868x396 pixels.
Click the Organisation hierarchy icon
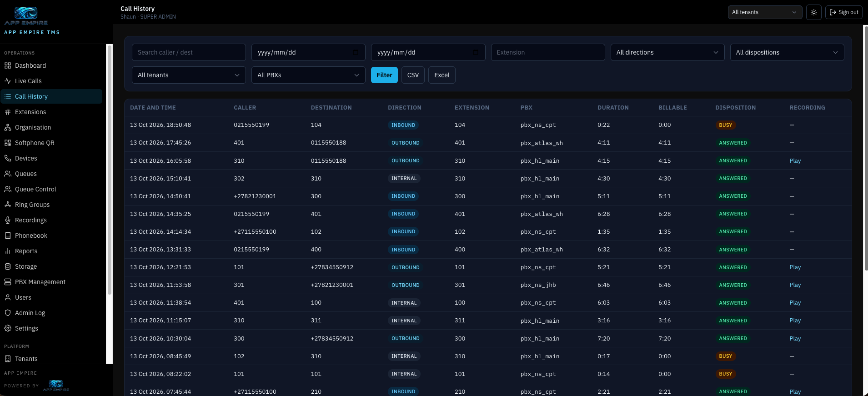point(8,127)
